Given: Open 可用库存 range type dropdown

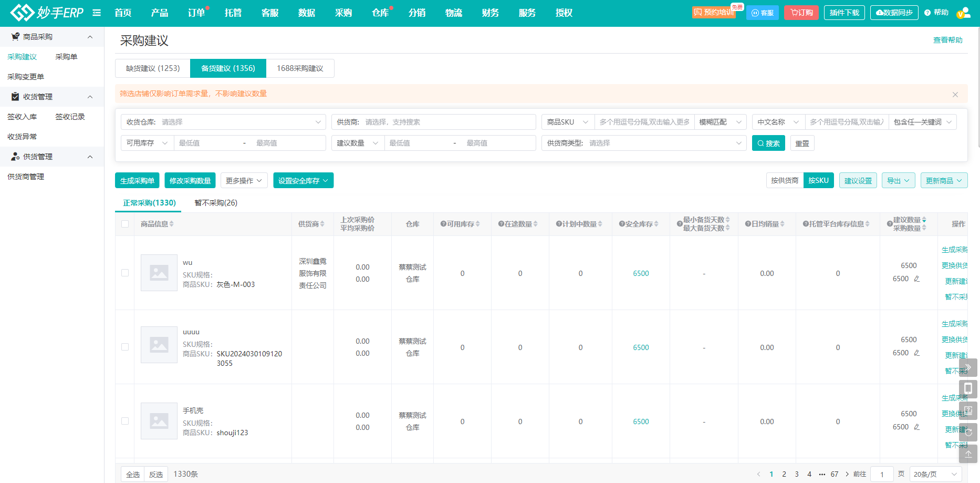Looking at the screenshot, I should (x=147, y=143).
